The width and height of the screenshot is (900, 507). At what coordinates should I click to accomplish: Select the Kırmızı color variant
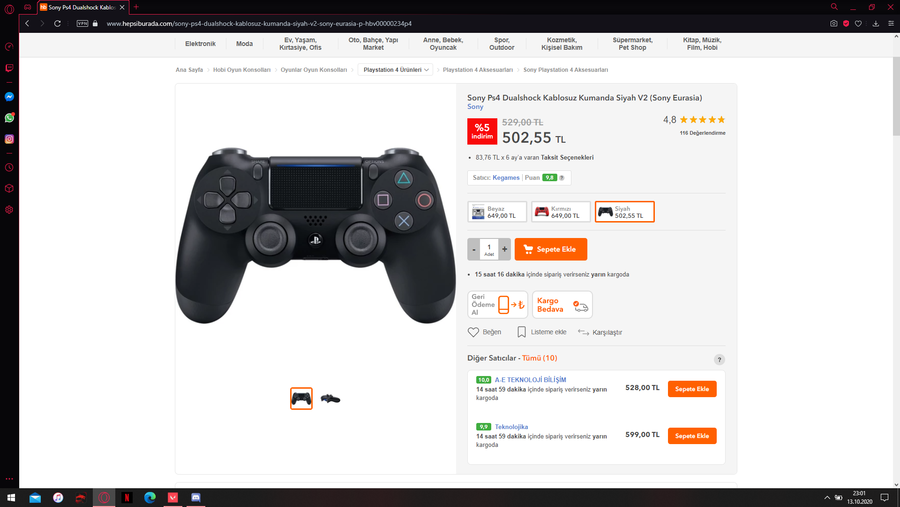click(x=561, y=212)
